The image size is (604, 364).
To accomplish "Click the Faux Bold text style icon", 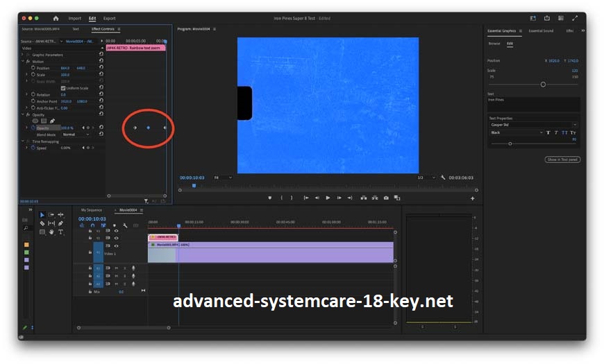I will tap(548, 132).
